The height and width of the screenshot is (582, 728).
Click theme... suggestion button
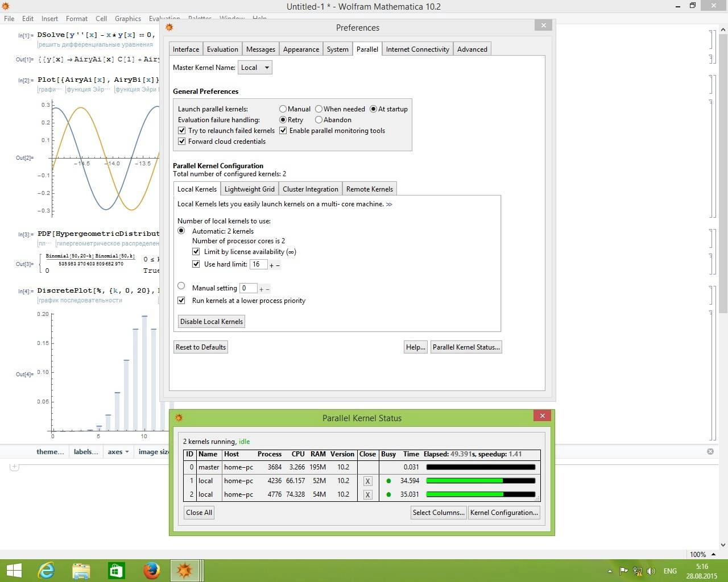[50, 452]
